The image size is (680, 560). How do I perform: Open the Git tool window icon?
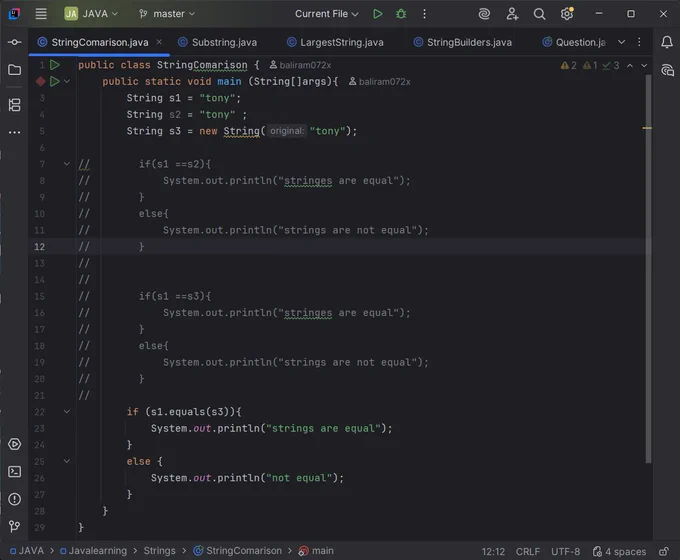[x=14, y=527]
